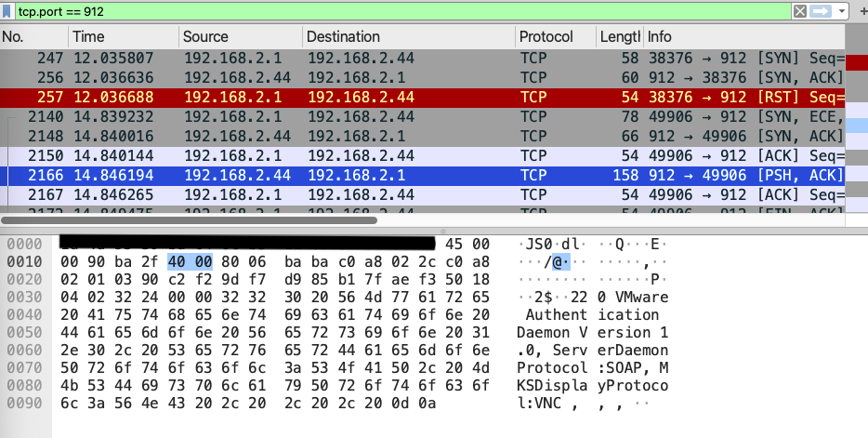Image resolution: width=868 pixels, height=438 pixels.
Task: Select the packet at time 14.840016
Action: click(422, 136)
